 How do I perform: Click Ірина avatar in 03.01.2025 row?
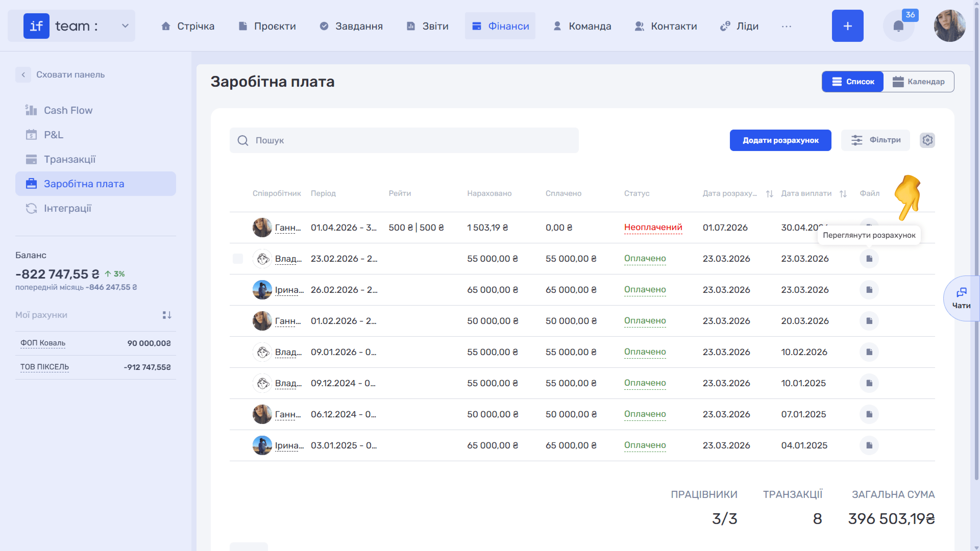[262, 445]
